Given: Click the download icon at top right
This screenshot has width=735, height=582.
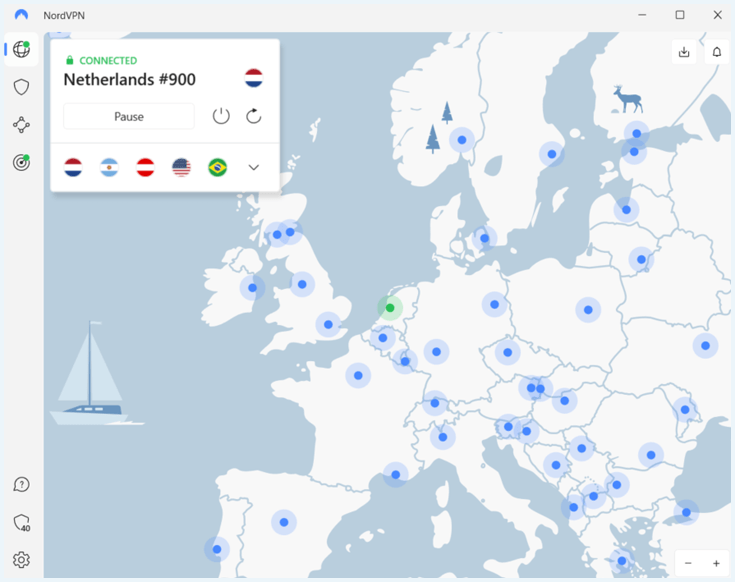Looking at the screenshot, I should pyautogui.click(x=684, y=52).
